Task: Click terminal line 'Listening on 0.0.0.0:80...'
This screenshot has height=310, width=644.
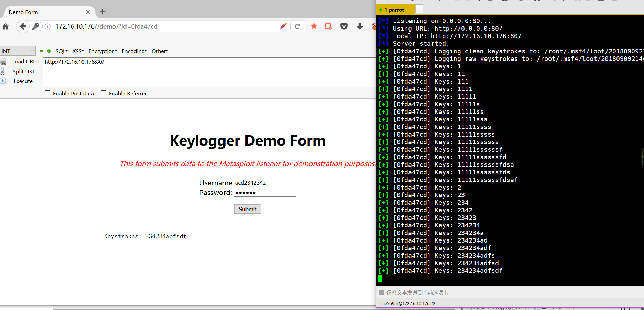Action: point(442,21)
